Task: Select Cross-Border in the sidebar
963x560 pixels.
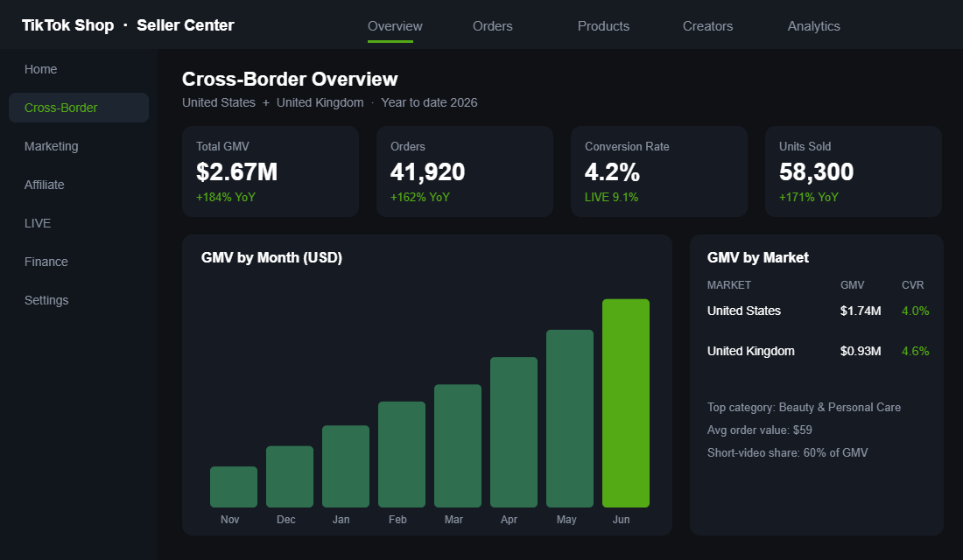Action: [x=79, y=108]
